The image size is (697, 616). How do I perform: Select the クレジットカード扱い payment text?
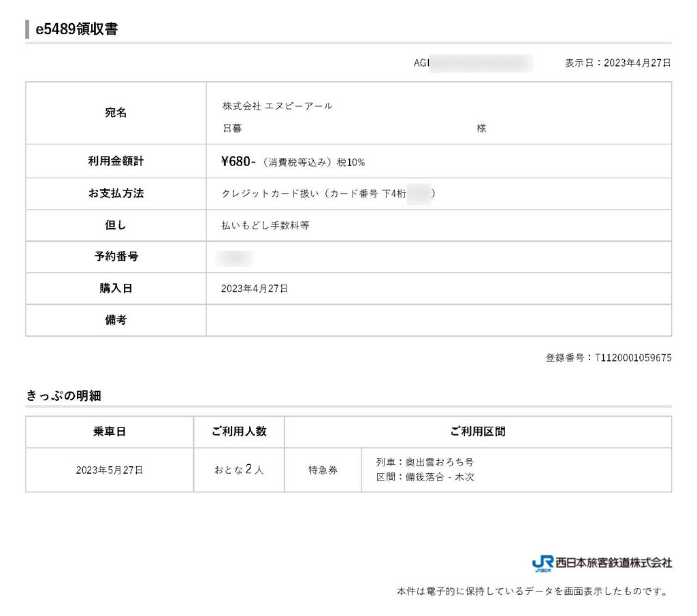point(270,193)
